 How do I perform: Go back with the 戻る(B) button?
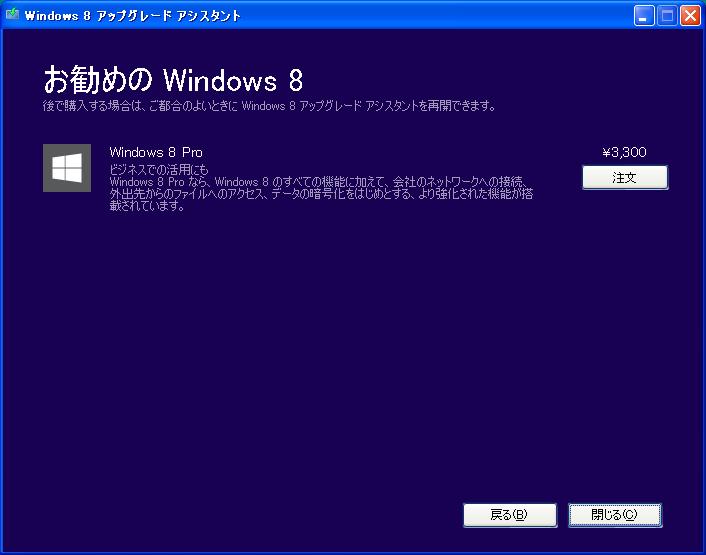click(x=510, y=514)
